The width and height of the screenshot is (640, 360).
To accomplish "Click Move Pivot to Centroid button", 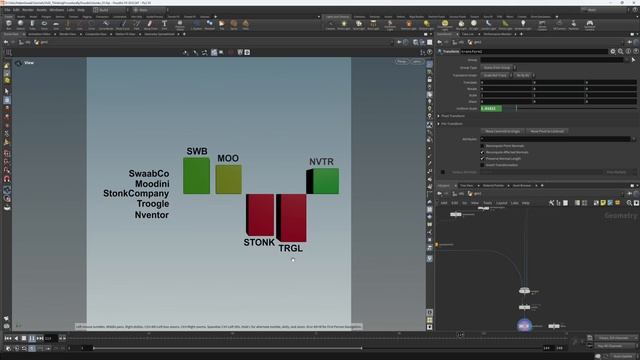I will (x=547, y=131).
